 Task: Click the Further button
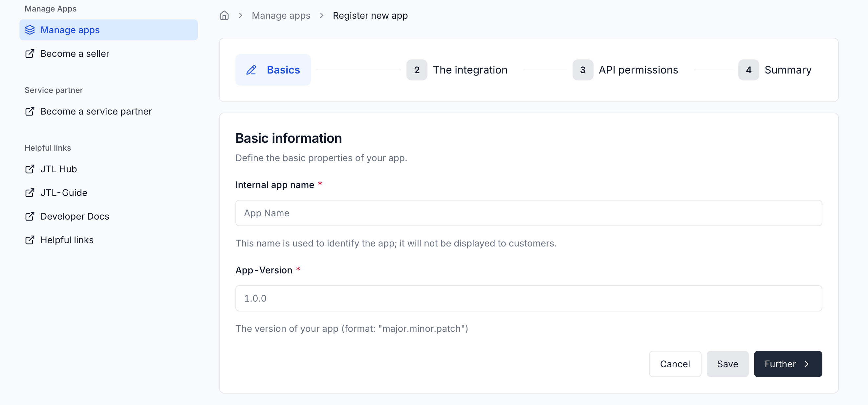788,364
